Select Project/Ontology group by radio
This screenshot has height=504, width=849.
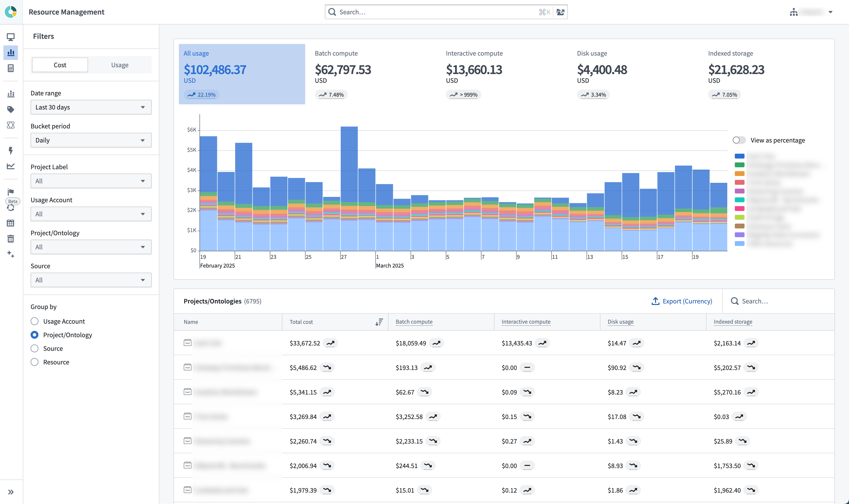[34, 335]
